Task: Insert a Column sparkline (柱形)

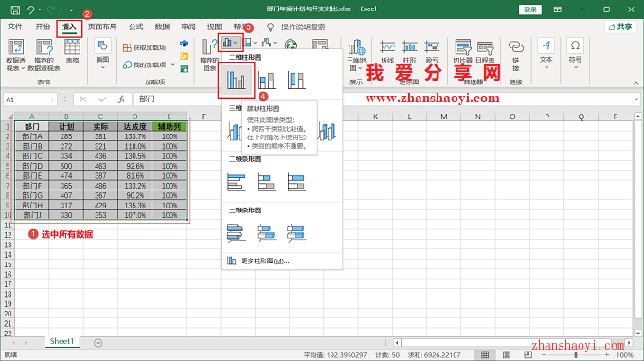Action: coord(409,51)
